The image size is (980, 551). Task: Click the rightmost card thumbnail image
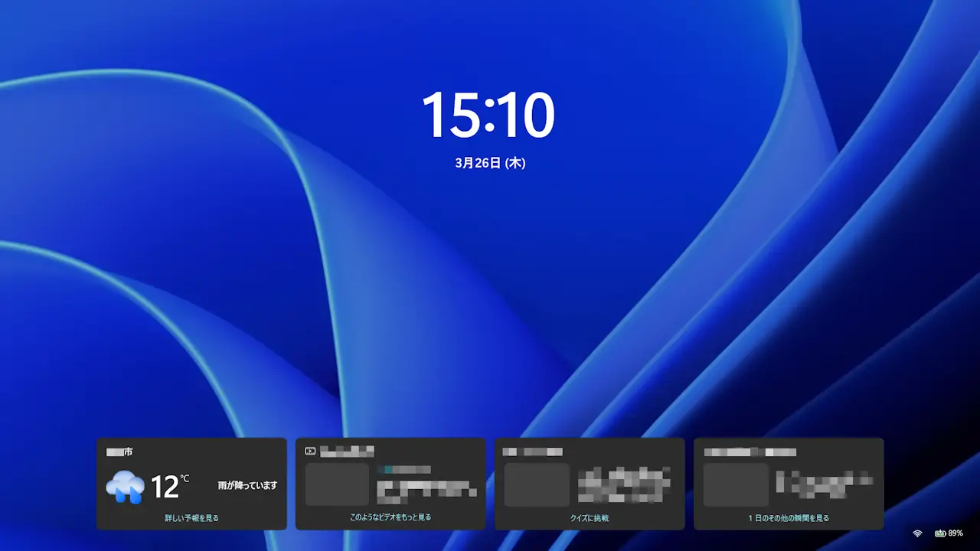click(736, 482)
